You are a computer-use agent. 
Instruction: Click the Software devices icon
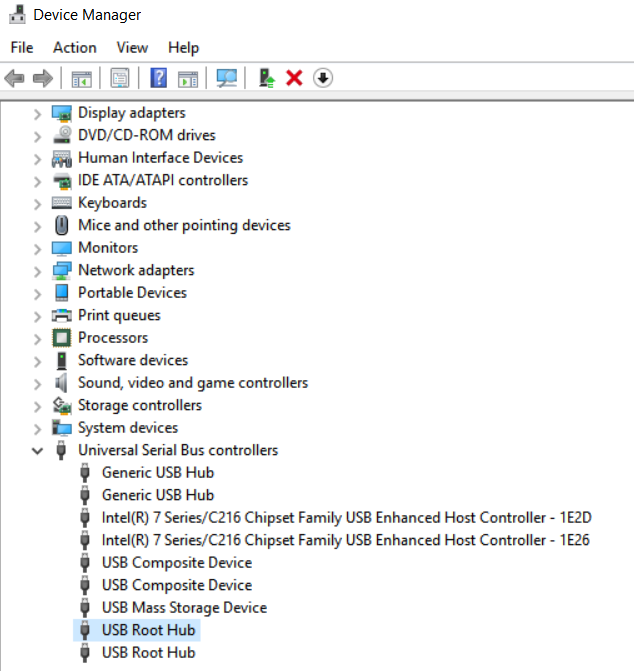[x=62, y=360]
